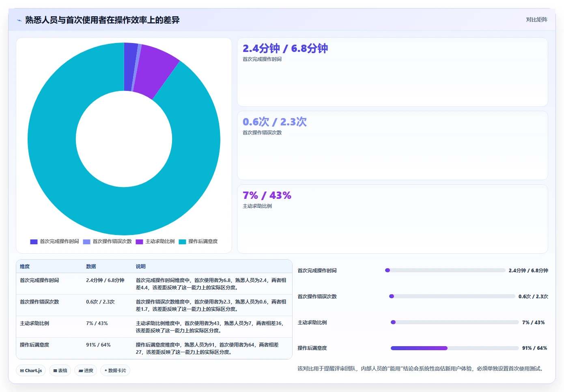
Task: Click the dark blue donut segment
Action: click(x=130, y=67)
